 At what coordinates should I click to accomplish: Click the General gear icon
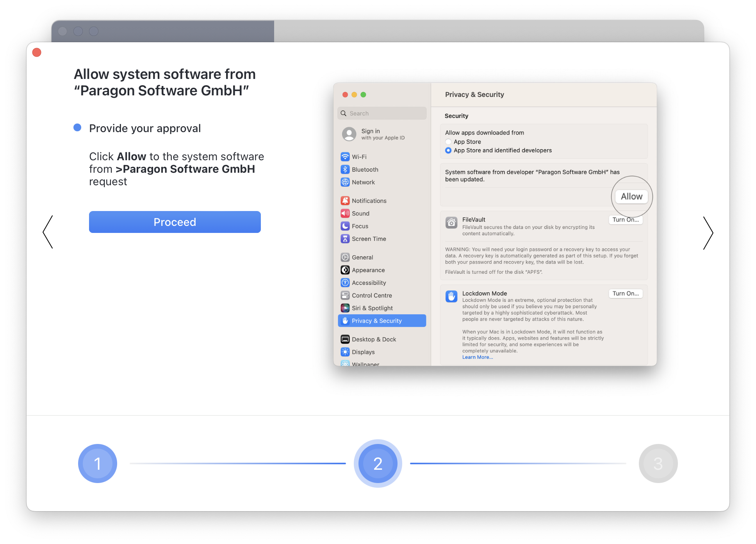(x=345, y=258)
